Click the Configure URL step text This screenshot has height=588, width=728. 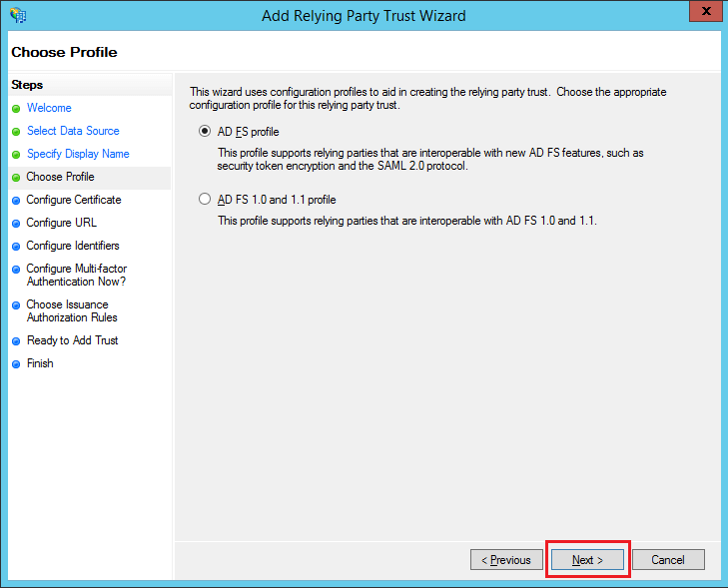61,223
